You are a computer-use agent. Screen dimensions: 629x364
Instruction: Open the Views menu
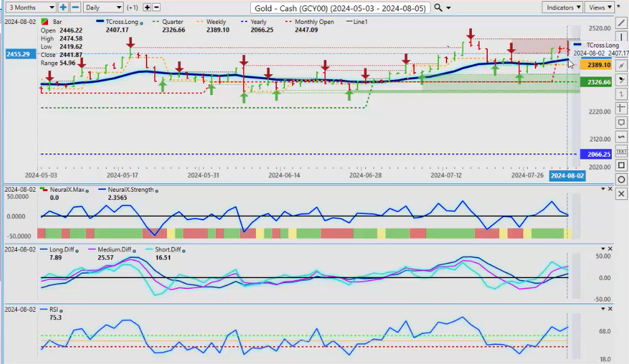tap(599, 7)
